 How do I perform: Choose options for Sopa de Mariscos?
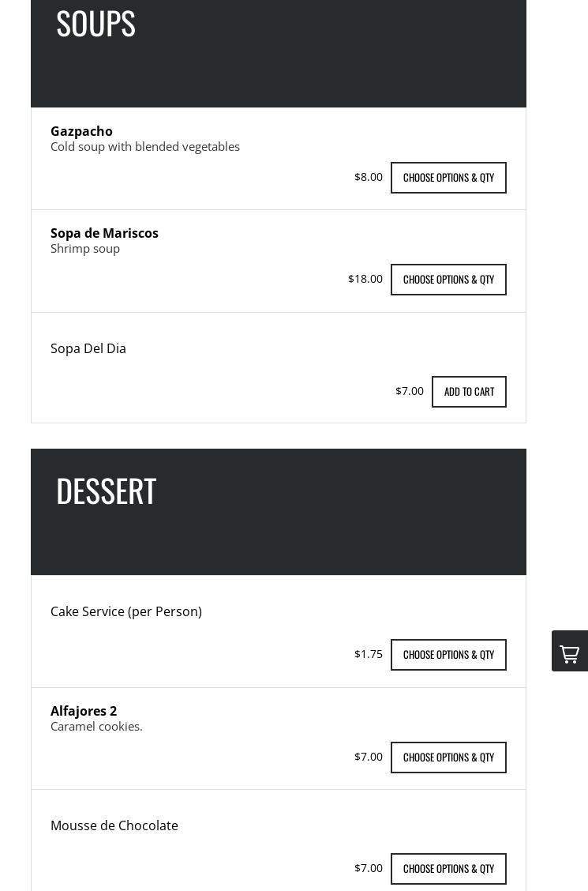(x=448, y=280)
